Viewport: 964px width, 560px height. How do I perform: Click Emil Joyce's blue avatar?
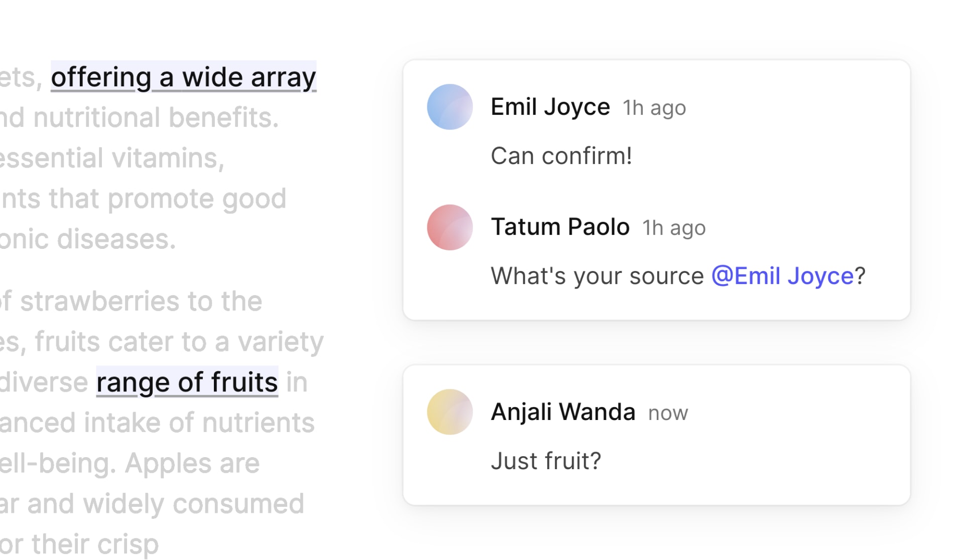[x=449, y=107]
